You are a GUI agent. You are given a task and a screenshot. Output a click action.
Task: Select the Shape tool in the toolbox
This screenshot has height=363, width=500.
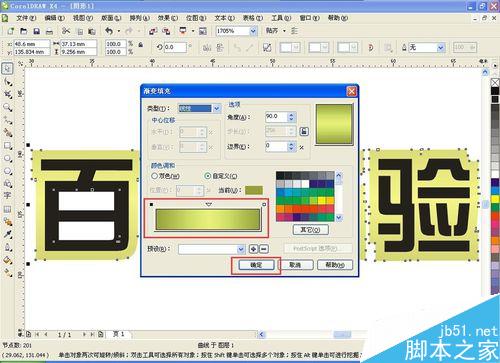pyautogui.click(x=7, y=82)
